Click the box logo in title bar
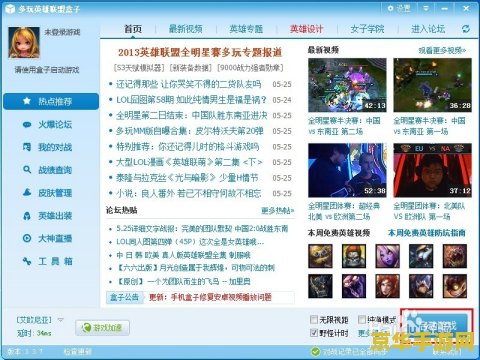The image size is (480, 360). pyautogui.click(x=10, y=8)
